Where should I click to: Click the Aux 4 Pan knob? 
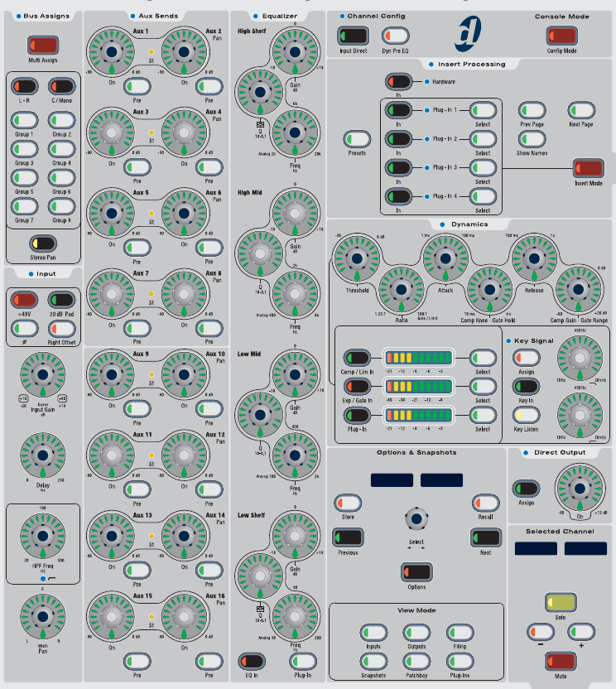184,132
